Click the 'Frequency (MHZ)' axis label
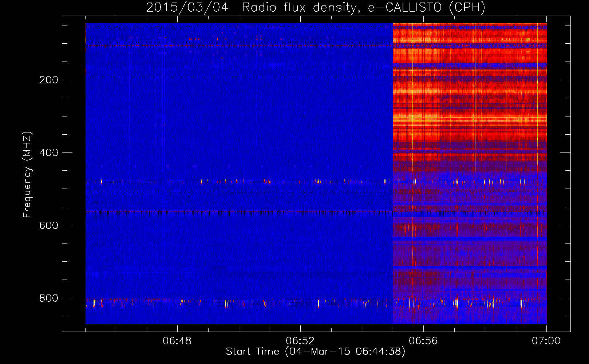Viewport: 589px width, 364px height. [27, 174]
